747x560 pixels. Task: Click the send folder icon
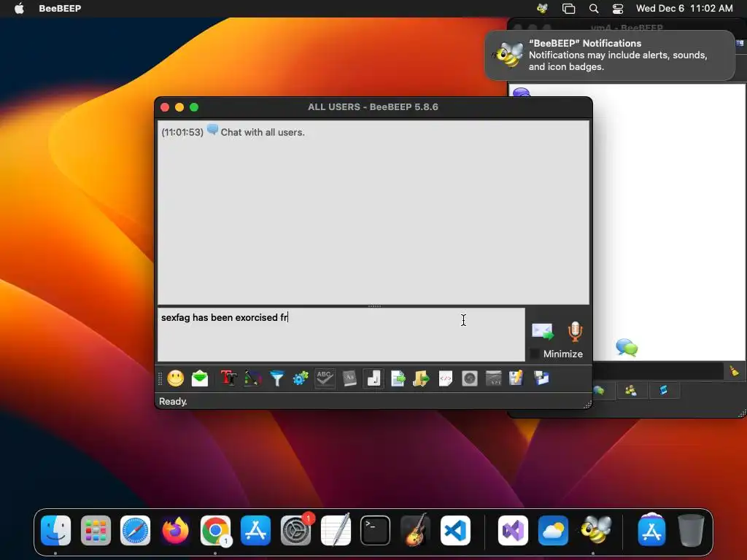(421, 378)
